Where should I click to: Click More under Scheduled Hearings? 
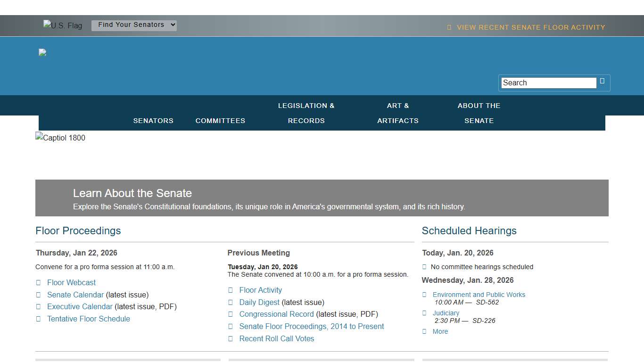point(440,331)
